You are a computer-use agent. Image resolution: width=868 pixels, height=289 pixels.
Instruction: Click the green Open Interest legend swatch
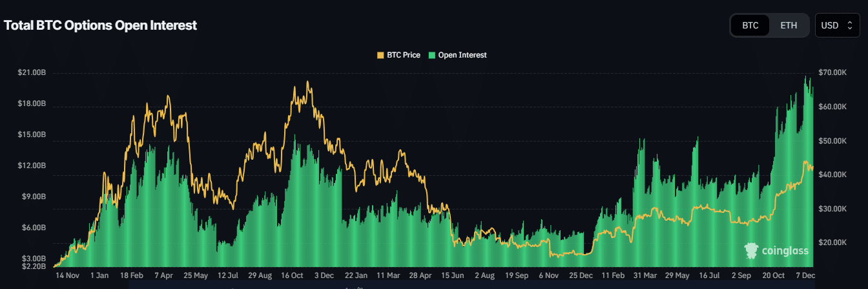click(433, 56)
